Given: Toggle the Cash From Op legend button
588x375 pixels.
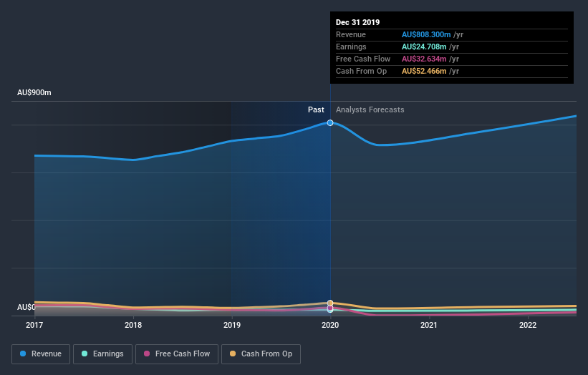Looking at the screenshot, I should click(x=261, y=354).
